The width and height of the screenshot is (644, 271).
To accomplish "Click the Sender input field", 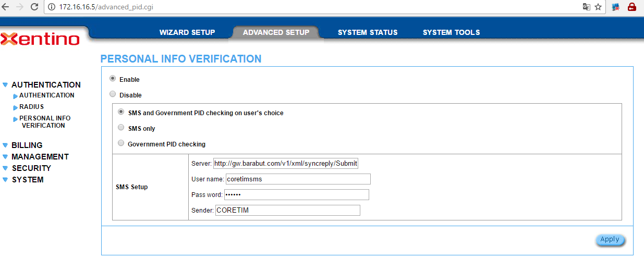I will pos(287,210).
